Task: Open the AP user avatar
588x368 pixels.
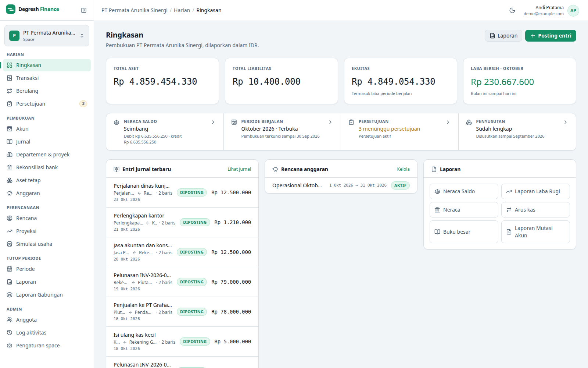Action: pyautogui.click(x=573, y=11)
